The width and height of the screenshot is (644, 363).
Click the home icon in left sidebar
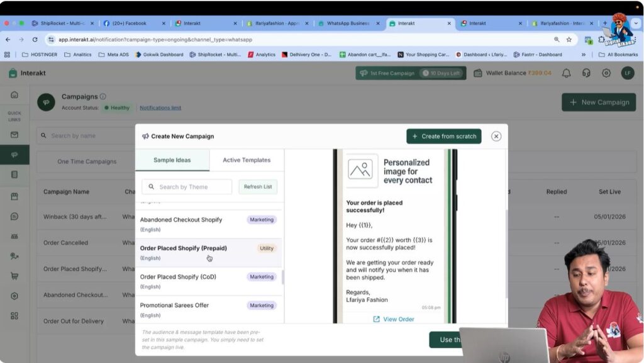[x=14, y=95]
